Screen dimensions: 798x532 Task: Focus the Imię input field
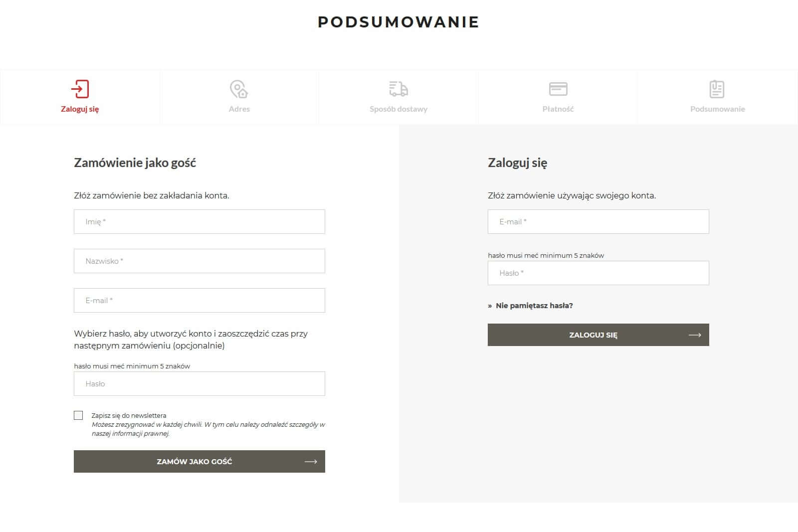pos(199,222)
